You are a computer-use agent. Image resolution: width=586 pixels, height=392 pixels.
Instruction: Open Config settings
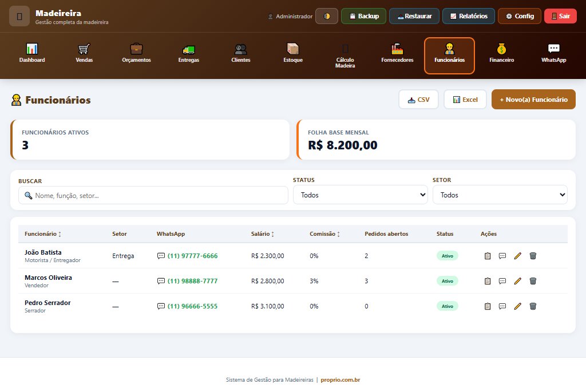[x=520, y=16]
